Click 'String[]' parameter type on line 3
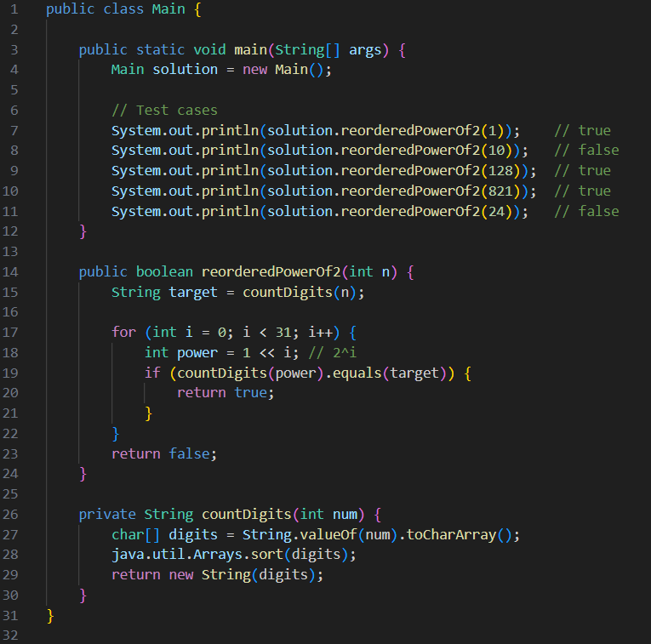This screenshot has width=651, height=644. [308, 50]
